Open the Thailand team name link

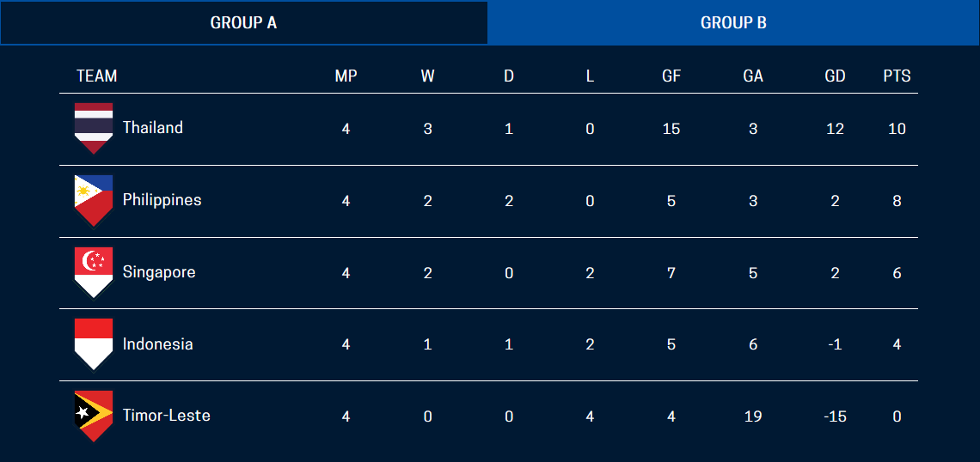click(x=153, y=128)
